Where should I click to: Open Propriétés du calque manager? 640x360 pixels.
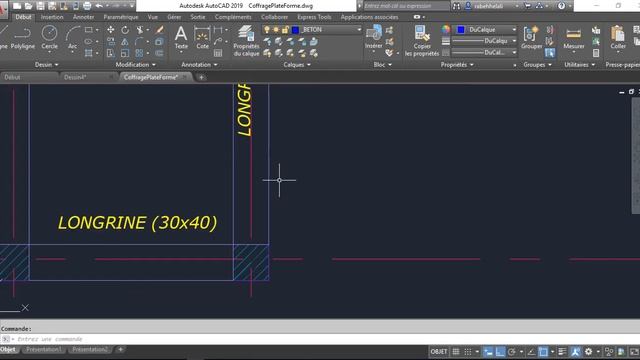pos(246,40)
